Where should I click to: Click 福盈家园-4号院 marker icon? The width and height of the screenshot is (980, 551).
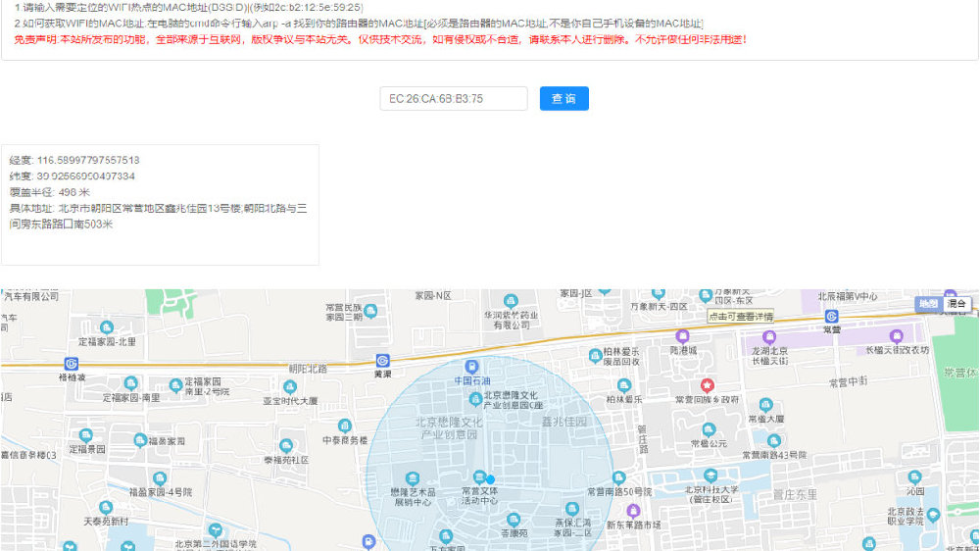160,479
